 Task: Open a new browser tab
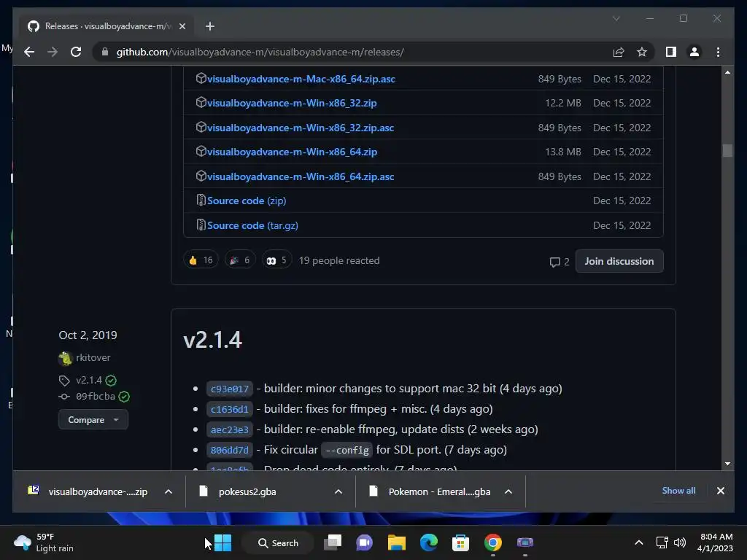pos(209,26)
